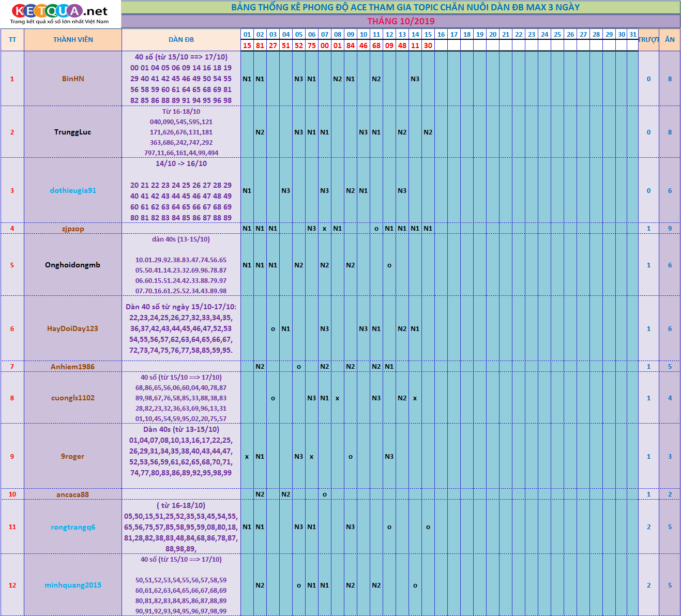Click the TRƯỢT column header

[x=648, y=40]
